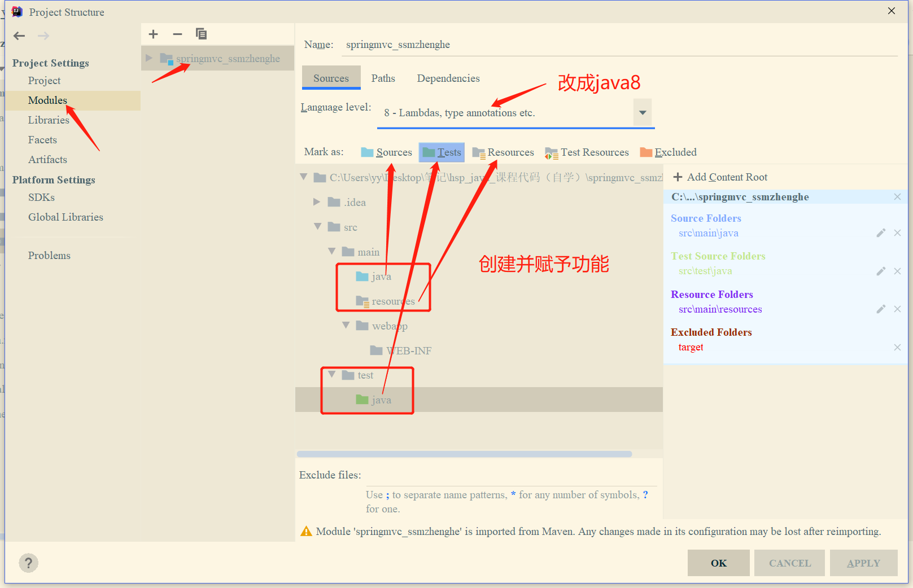Close the Project Structure dialog

click(892, 11)
